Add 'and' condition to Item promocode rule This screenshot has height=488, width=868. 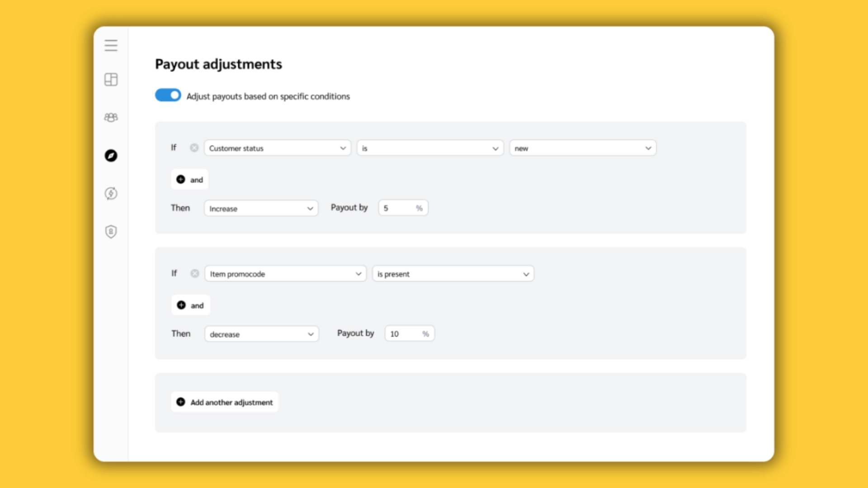190,305
